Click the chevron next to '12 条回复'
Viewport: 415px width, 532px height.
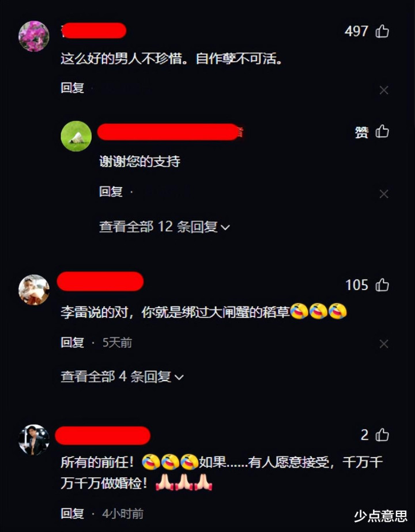pos(225,228)
